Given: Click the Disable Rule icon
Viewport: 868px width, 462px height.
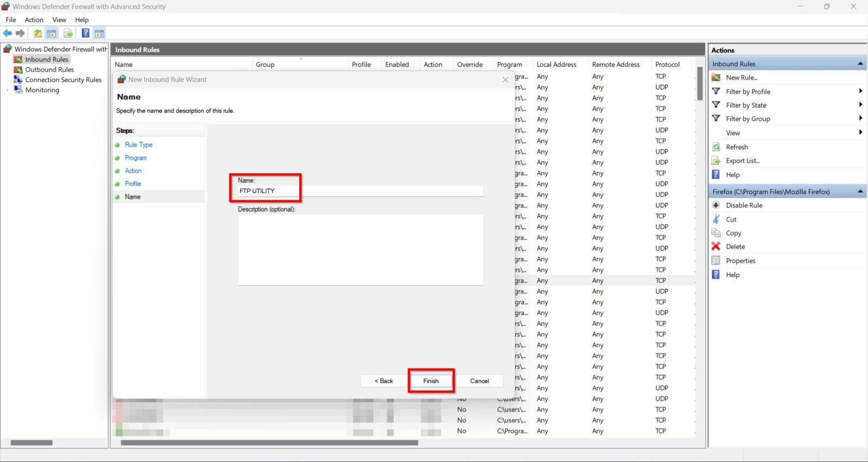Looking at the screenshot, I should pos(716,205).
